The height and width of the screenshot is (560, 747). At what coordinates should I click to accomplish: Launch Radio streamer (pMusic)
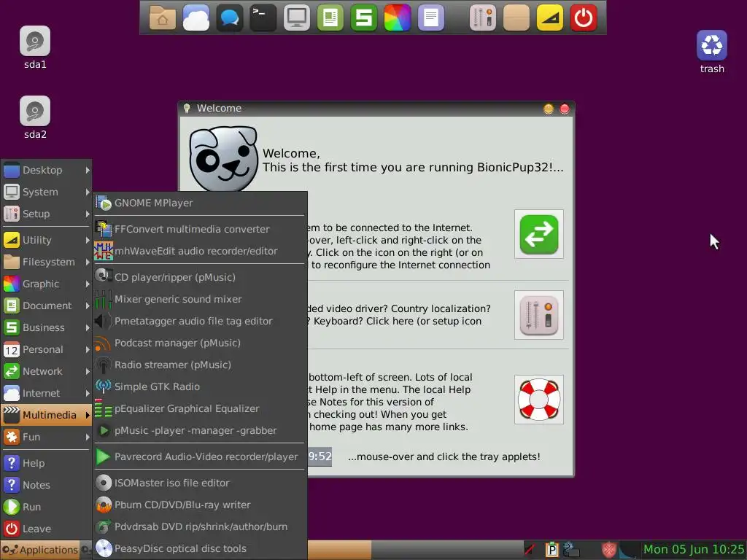coord(200,365)
